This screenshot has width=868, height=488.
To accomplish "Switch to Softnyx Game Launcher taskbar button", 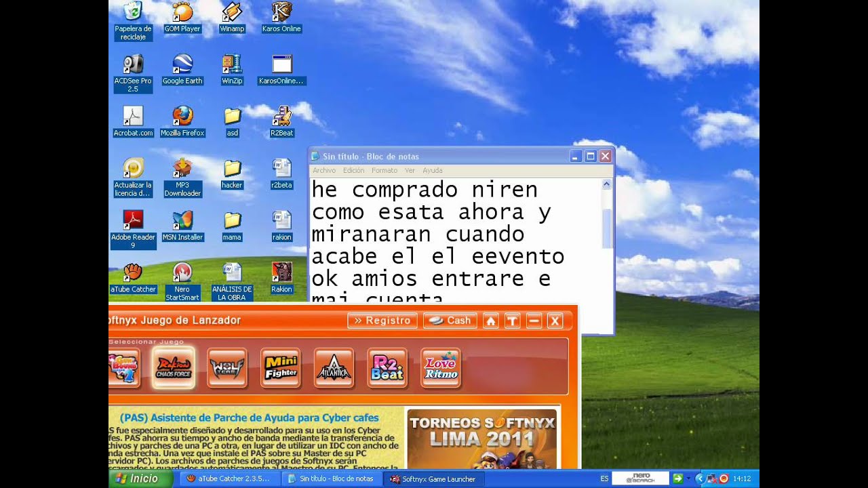I will (x=434, y=479).
